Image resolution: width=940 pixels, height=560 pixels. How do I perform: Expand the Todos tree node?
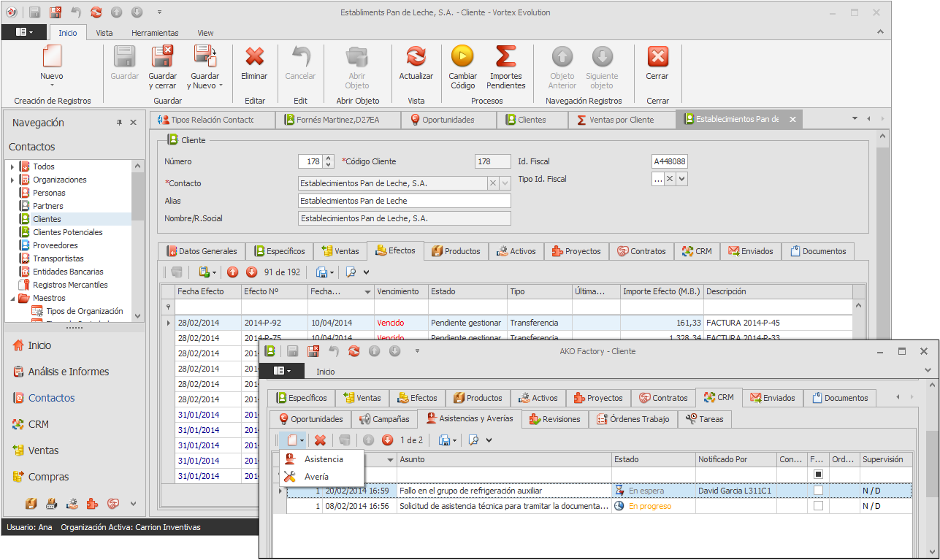(x=12, y=166)
